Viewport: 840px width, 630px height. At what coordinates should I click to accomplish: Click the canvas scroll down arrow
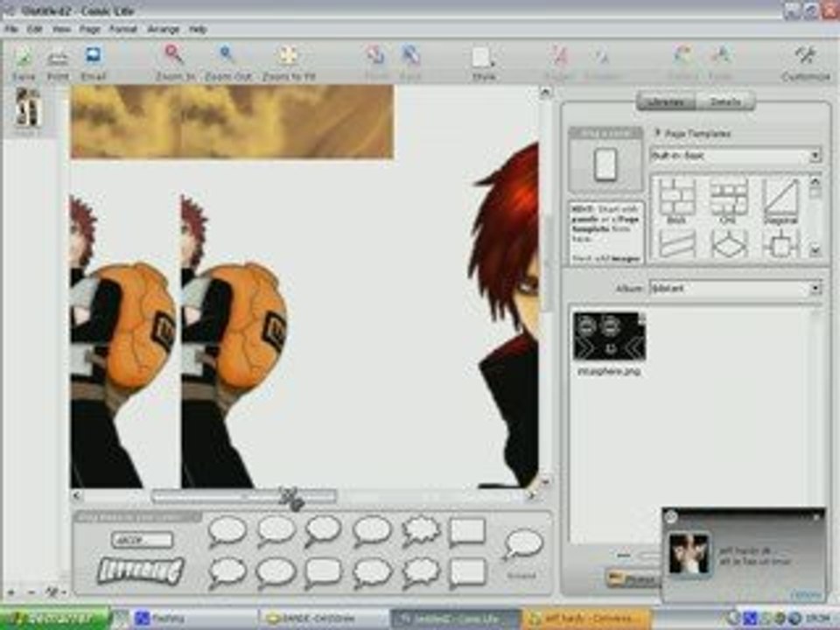(545, 481)
